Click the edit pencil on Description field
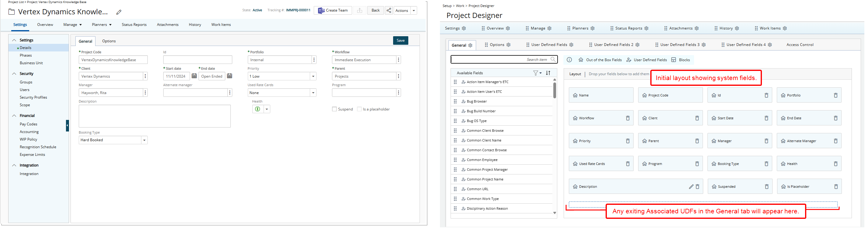The image size is (868, 231). point(691,187)
